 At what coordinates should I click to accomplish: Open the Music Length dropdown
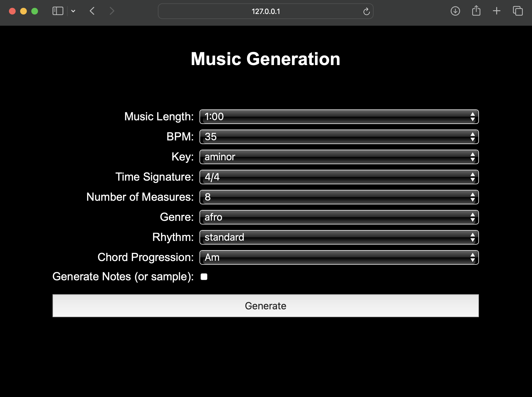pyautogui.click(x=339, y=117)
